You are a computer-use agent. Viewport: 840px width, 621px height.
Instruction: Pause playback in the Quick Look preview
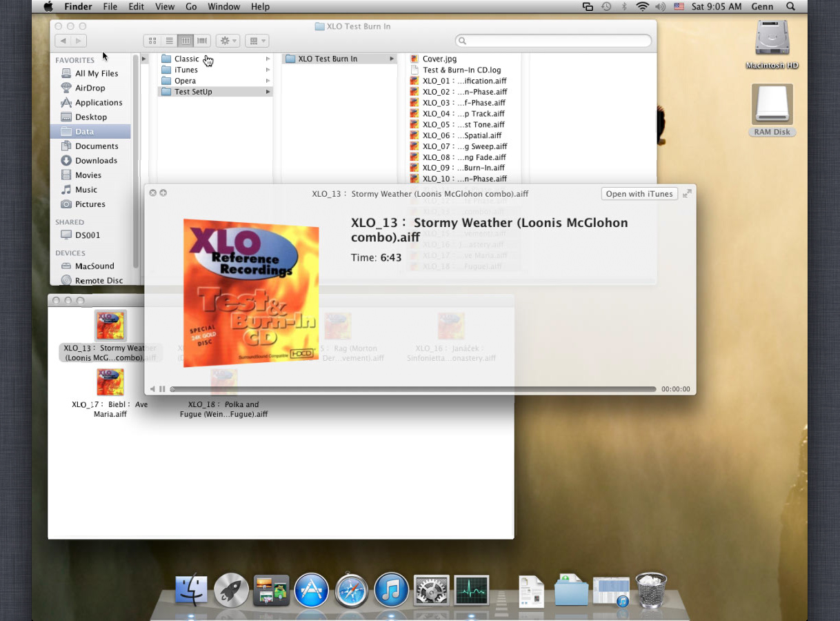click(162, 389)
